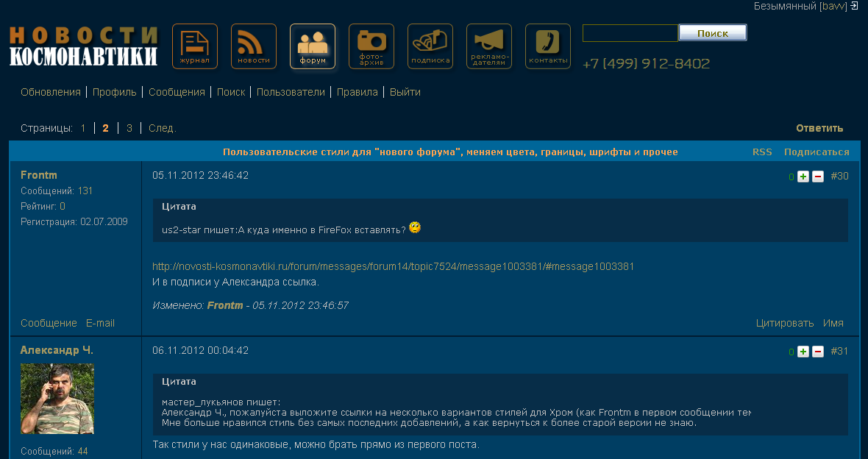Open the Профиль menu item
Image resolution: width=868 pixels, height=459 pixels.
click(115, 93)
